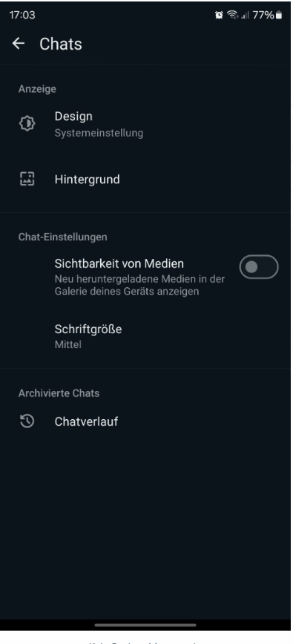The width and height of the screenshot is (293, 644).
Task: Tap the battery status icon
Action: 279,15
